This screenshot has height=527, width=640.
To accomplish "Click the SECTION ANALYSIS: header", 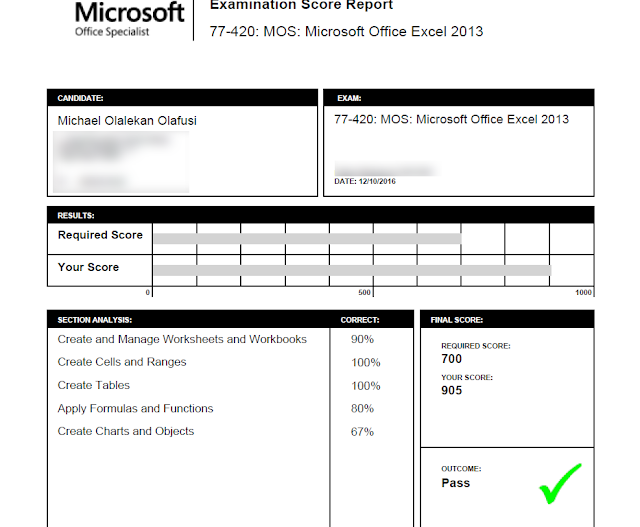I will (95, 320).
